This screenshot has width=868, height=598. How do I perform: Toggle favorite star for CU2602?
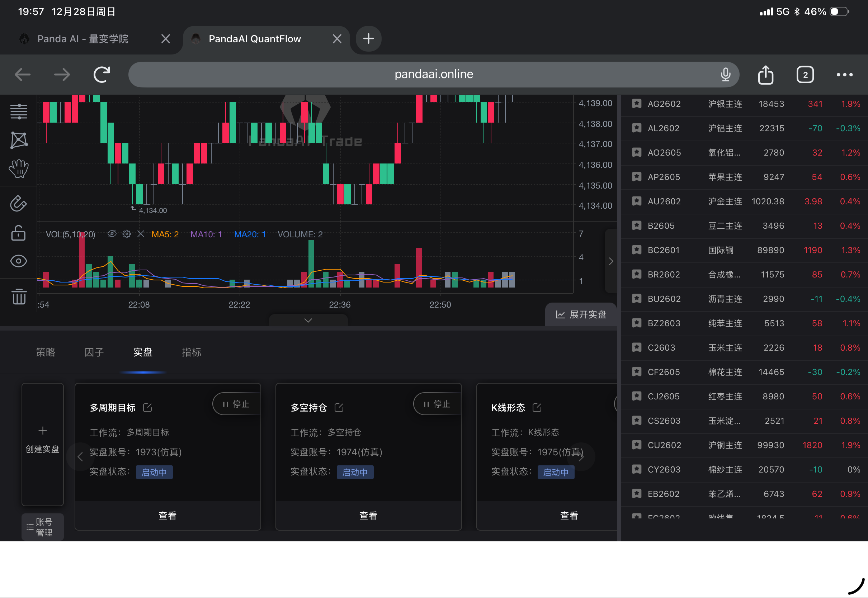click(x=636, y=445)
